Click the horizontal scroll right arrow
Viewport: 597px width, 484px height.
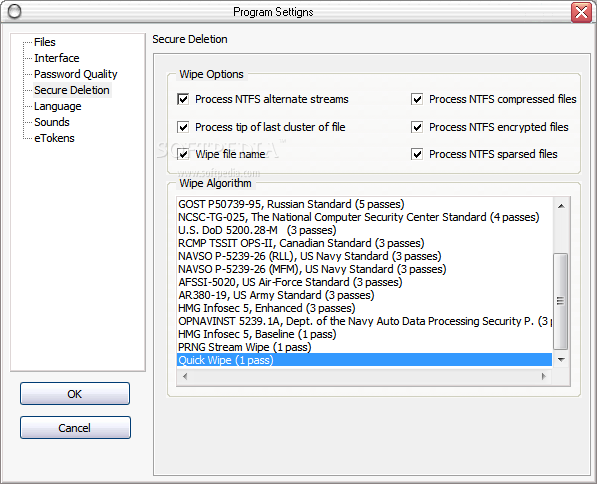[x=544, y=377]
